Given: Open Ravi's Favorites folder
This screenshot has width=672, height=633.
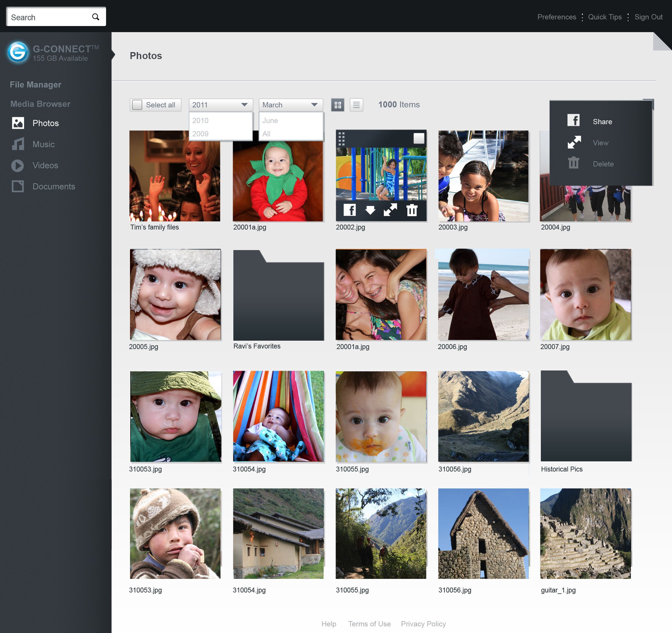Looking at the screenshot, I should pyautogui.click(x=278, y=295).
